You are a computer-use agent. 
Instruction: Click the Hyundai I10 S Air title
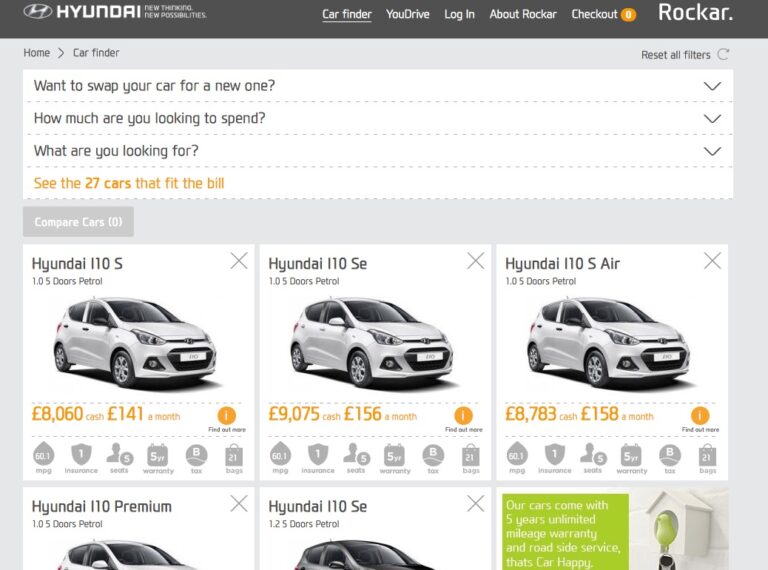tap(562, 264)
